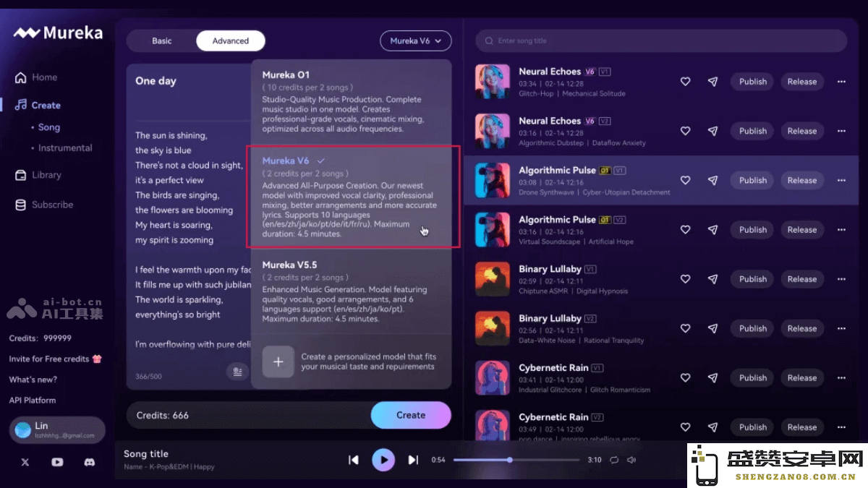
Task: Share Neural Echoes V2 song
Action: click(x=712, y=131)
